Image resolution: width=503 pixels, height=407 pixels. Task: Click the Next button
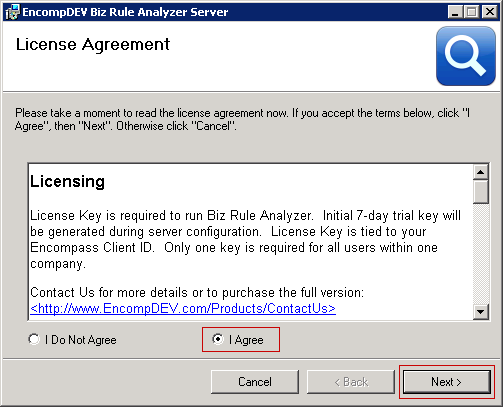447,382
